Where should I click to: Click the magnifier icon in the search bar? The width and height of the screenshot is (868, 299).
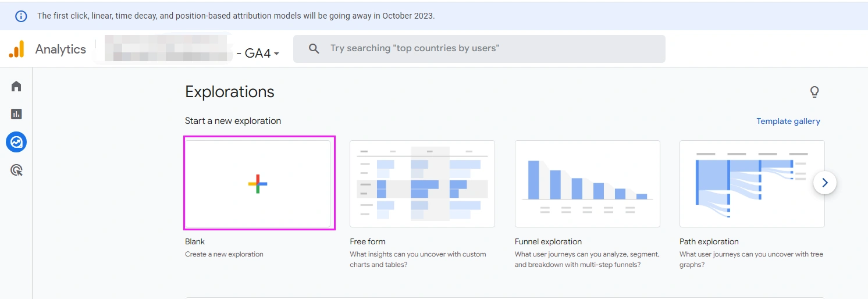314,49
